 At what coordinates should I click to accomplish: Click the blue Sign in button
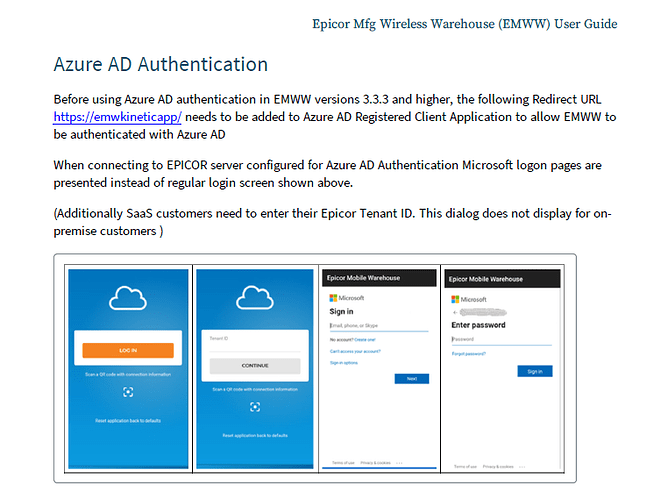point(535,371)
